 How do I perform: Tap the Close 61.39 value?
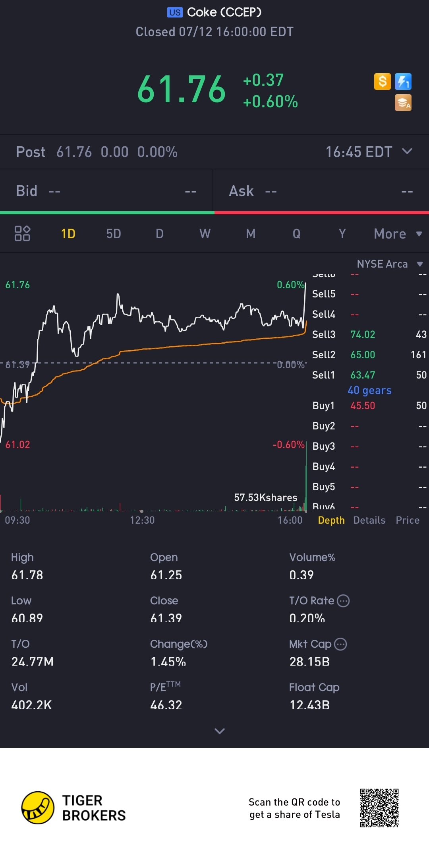166,618
